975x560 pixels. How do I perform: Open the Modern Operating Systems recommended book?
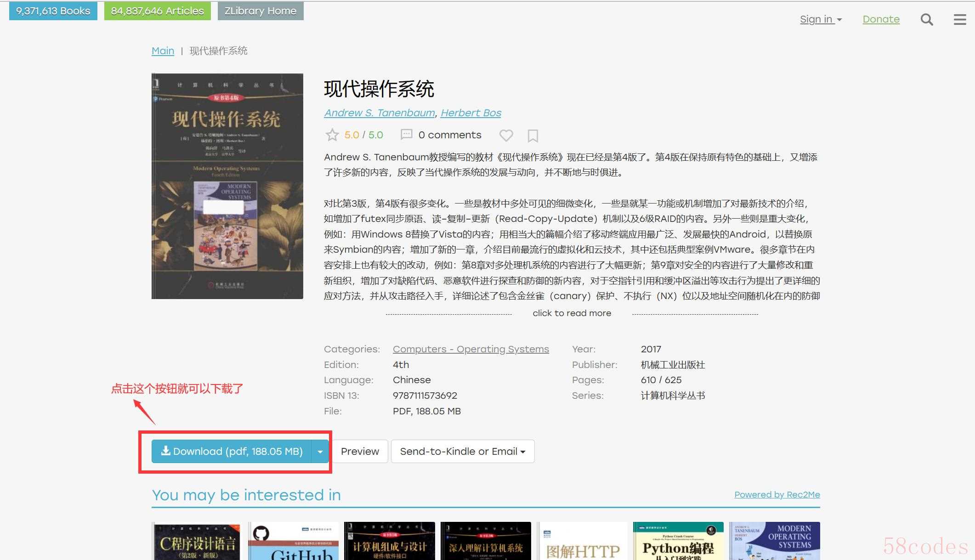coord(775,541)
